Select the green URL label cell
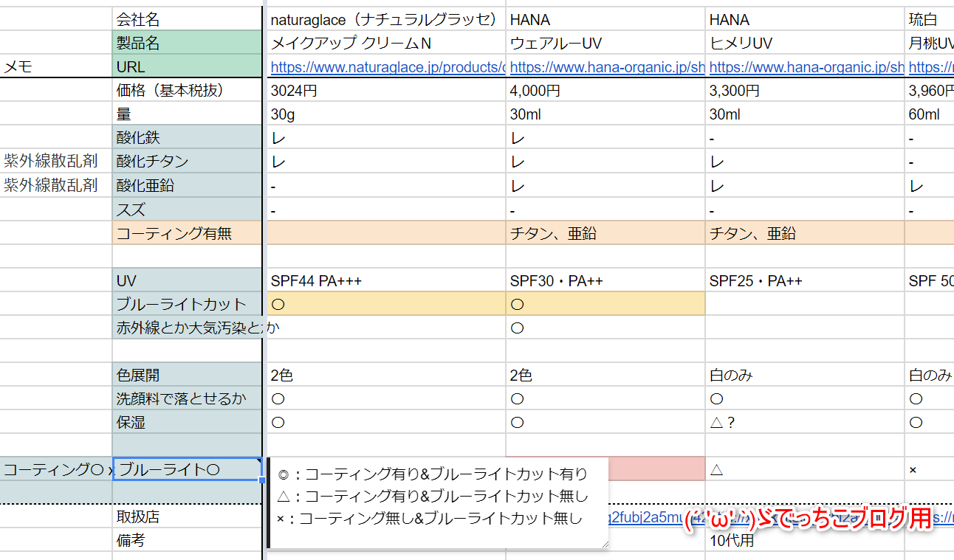This screenshot has height=560, width=954. (187, 66)
